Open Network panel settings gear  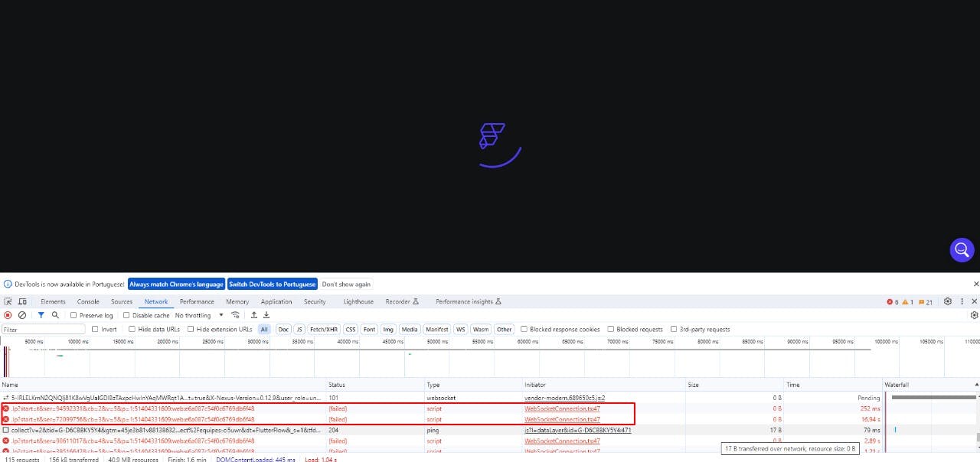tap(975, 315)
